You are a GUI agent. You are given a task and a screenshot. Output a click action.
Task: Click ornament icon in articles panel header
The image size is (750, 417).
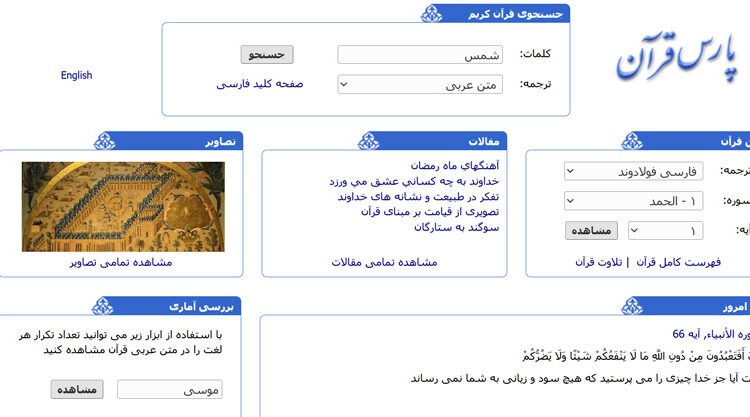[369, 141]
